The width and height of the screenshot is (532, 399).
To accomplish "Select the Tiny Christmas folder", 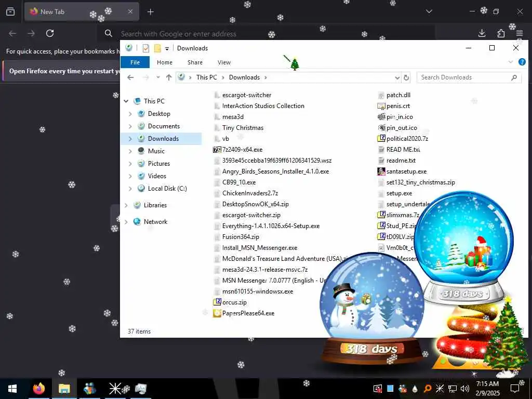I will point(243,128).
